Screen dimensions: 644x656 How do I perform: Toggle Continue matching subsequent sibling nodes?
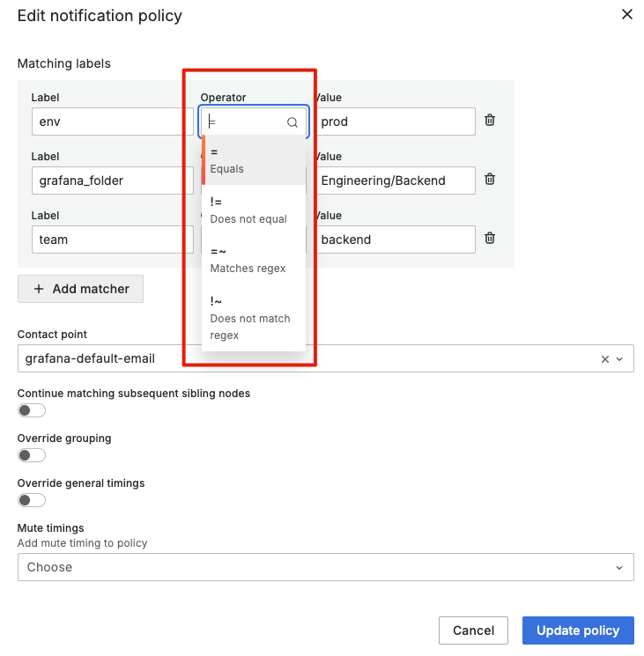(x=32, y=410)
